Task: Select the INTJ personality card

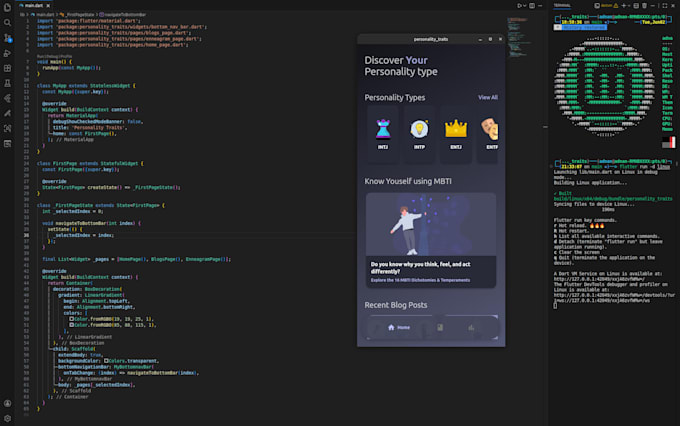Action: (382, 134)
